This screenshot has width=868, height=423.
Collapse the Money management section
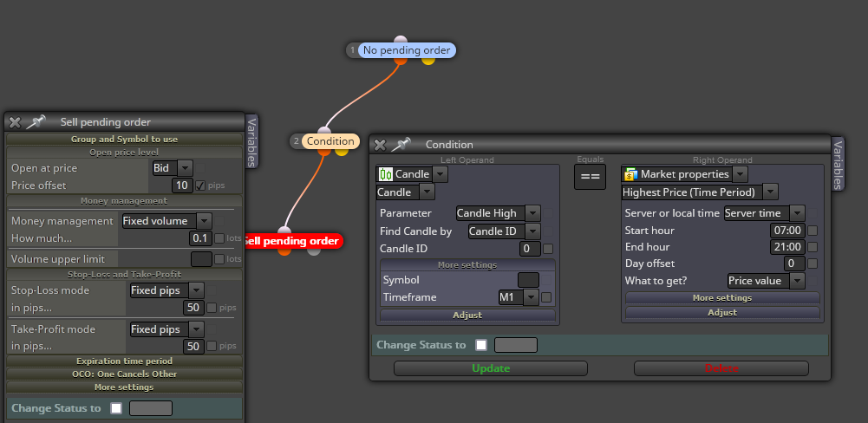click(125, 200)
